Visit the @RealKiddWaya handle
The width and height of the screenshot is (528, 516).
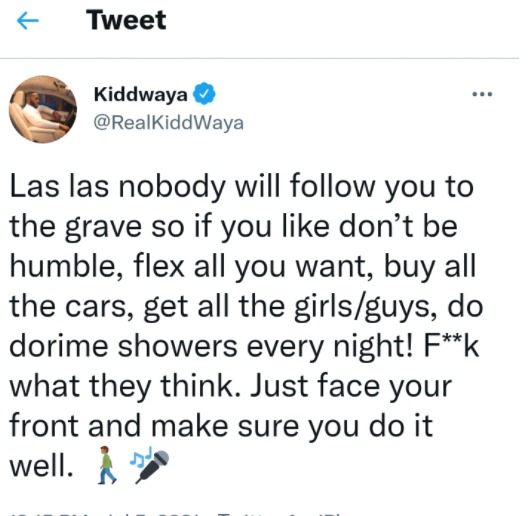168,123
